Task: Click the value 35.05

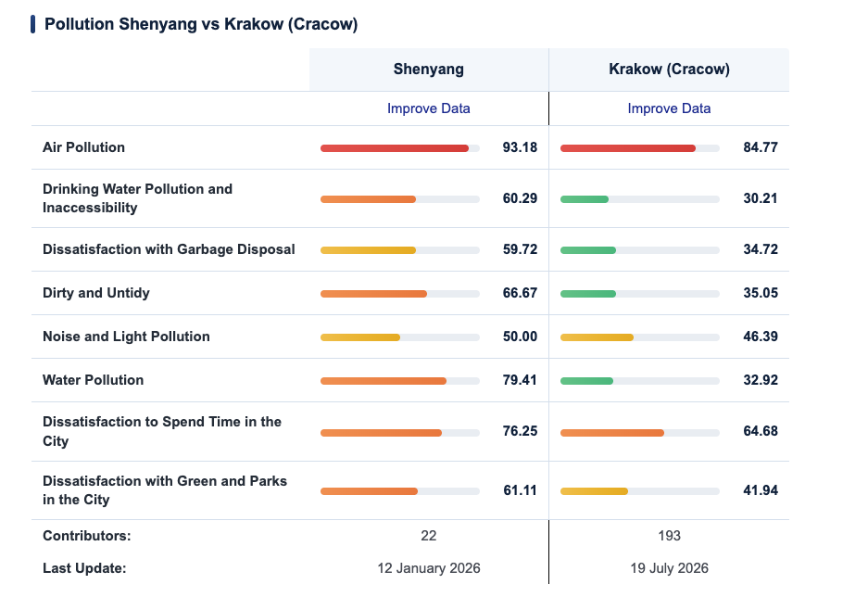Action: tap(760, 293)
